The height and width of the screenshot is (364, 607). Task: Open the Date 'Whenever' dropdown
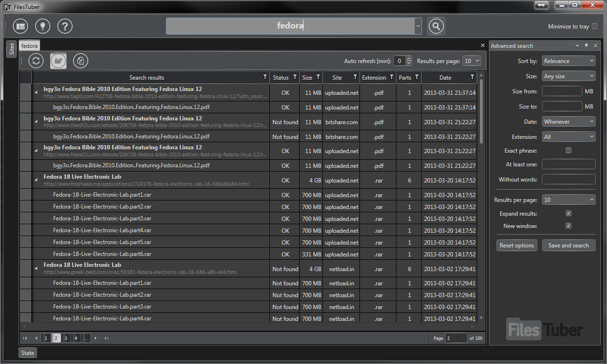(x=569, y=122)
